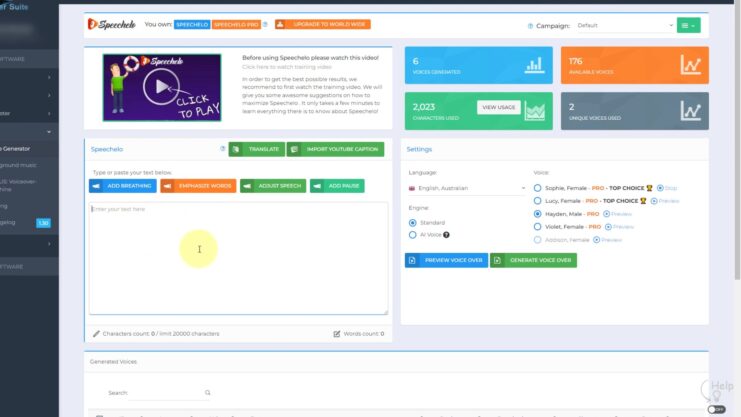This screenshot has height=417, width=741.
Task: Click the Preview Voice Over button
Action: (x=446, y=260)
